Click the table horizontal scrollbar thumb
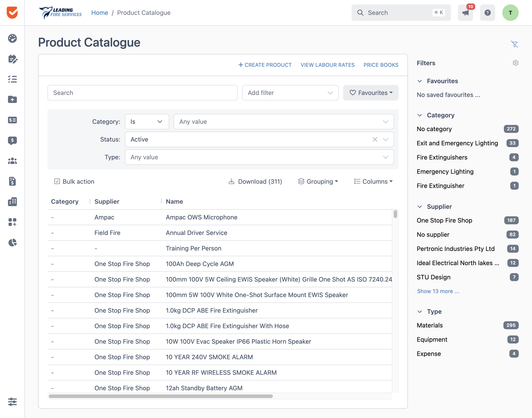532x418 pixels. [161, 396]
